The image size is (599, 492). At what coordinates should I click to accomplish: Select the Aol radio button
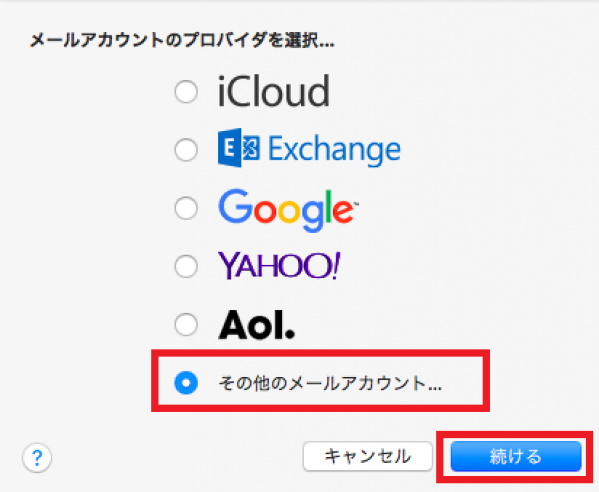click(186, 325)
